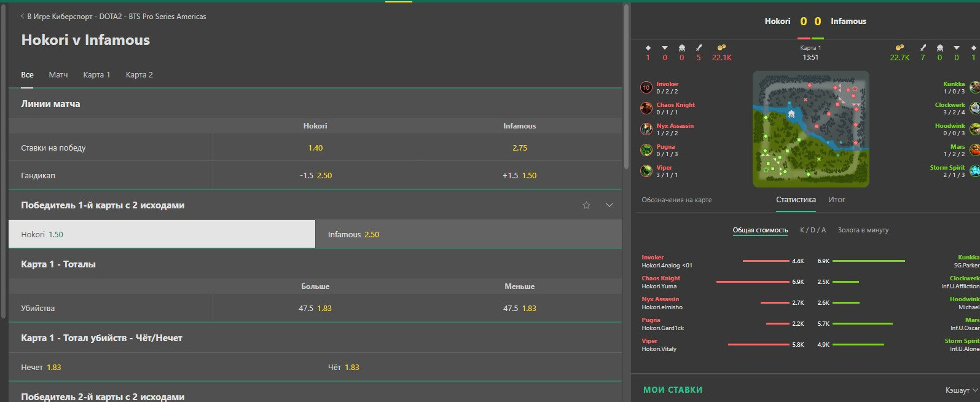Click Chaos Knight's red net worth bar

753,282
